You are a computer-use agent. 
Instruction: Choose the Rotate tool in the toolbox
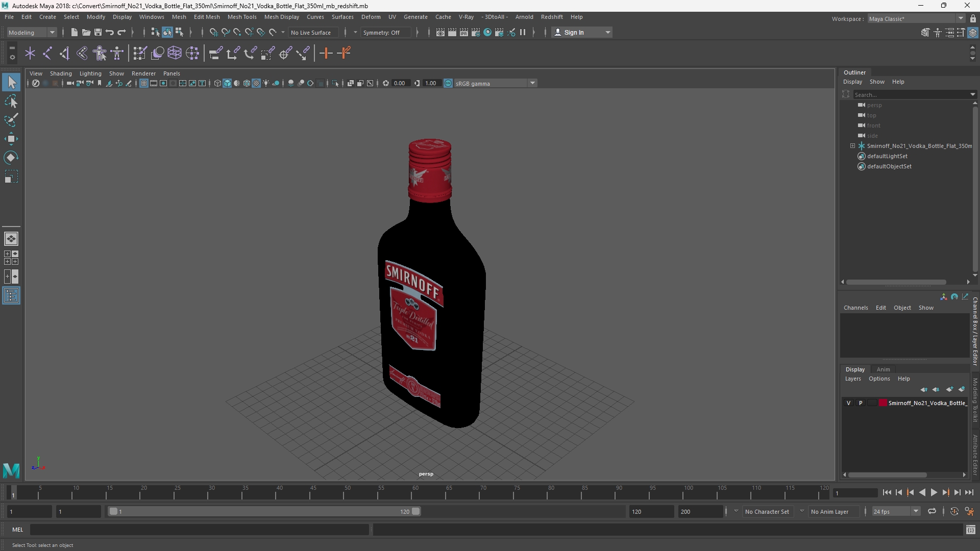tap(11, 158)
